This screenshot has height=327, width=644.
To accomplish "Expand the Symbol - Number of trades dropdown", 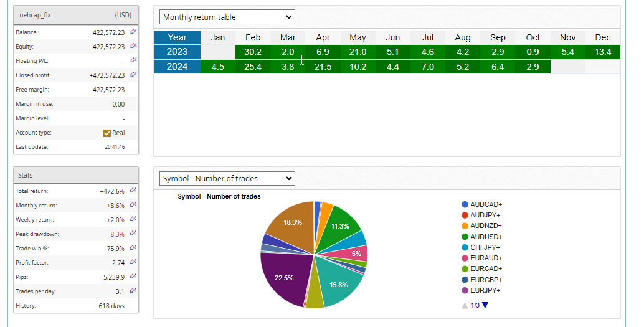I will (x=227, y=179).
